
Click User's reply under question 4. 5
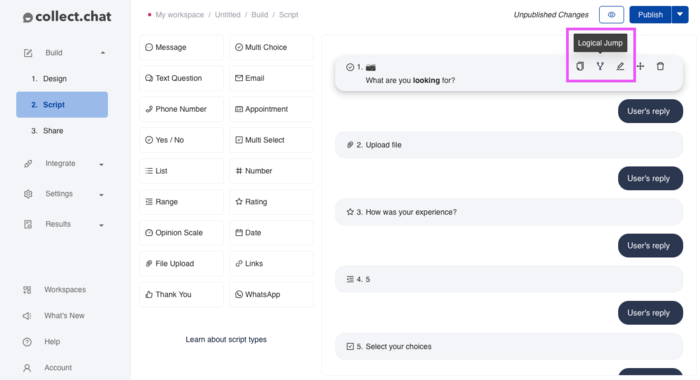pos(650,313)
